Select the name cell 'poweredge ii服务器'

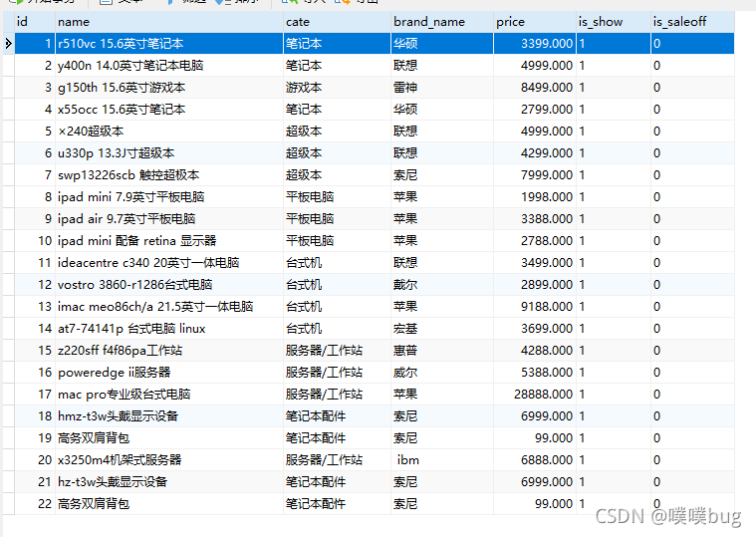pos(168,373)
